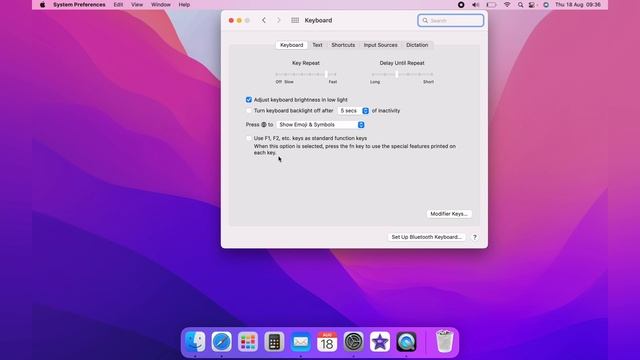Open help with the question mark button
640x360 pixels.
pyautogui.click(x=474, y=237)
